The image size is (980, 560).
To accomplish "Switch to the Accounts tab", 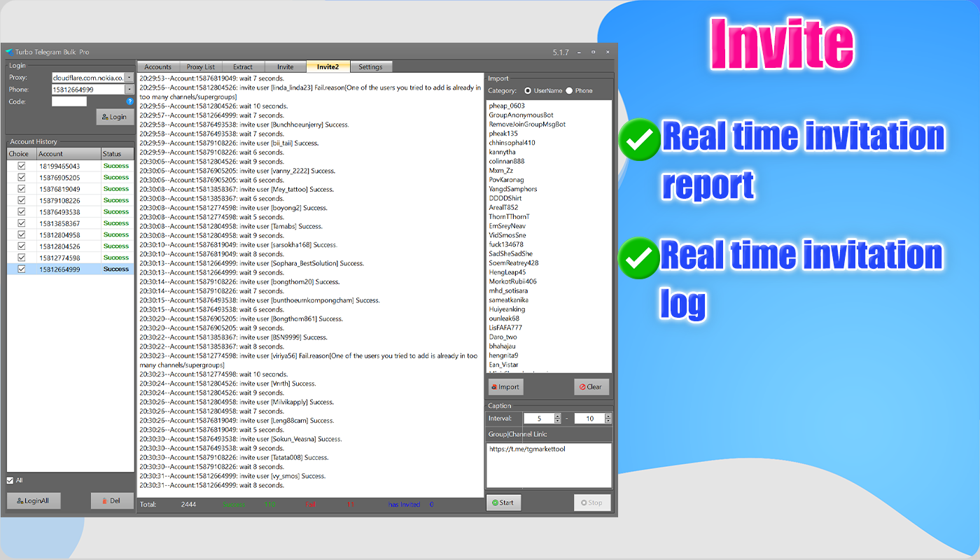I will tap(158, 67).
